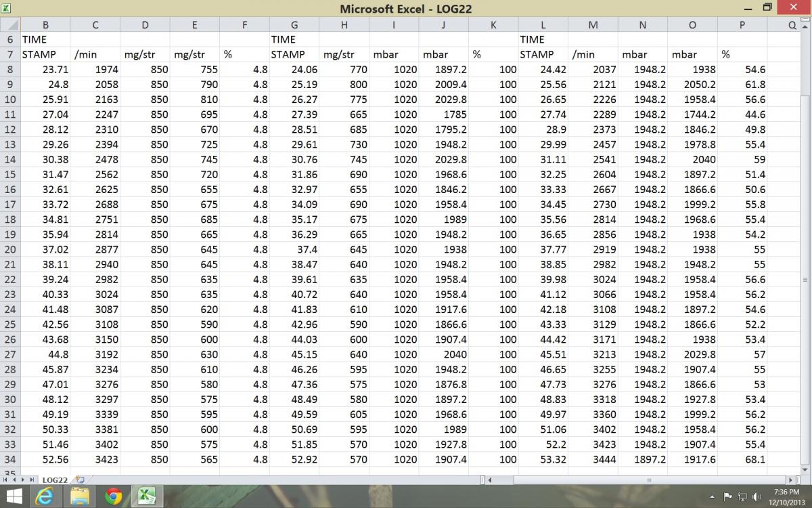This screenshot has width=812, height=508.
Task: Click the vertical scrollbar thumb
Action: click(x=805, y=279)
